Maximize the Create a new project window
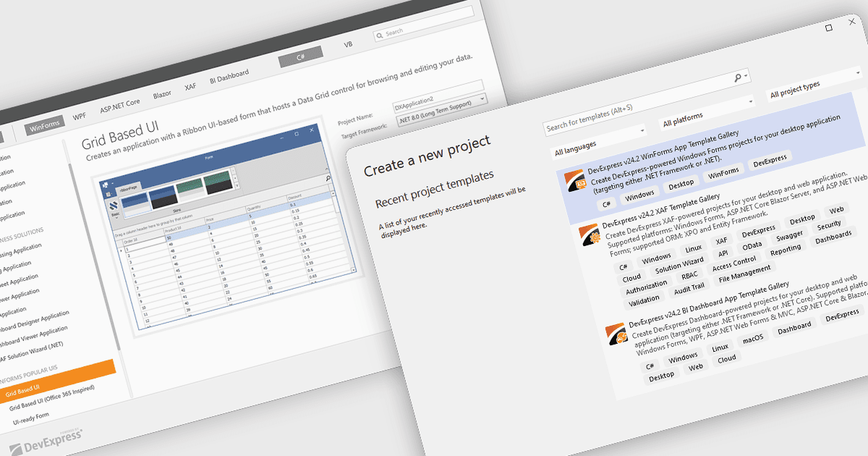 (x=829, y=28)
